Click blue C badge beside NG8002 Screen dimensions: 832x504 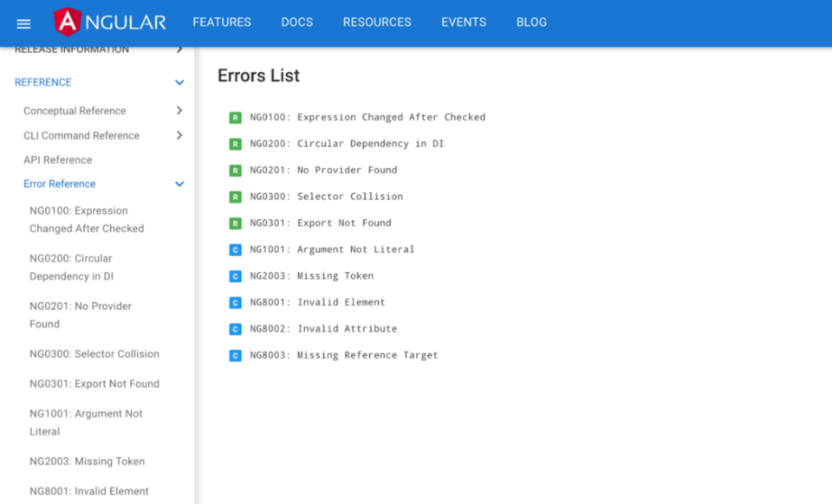tap(235, 329)
